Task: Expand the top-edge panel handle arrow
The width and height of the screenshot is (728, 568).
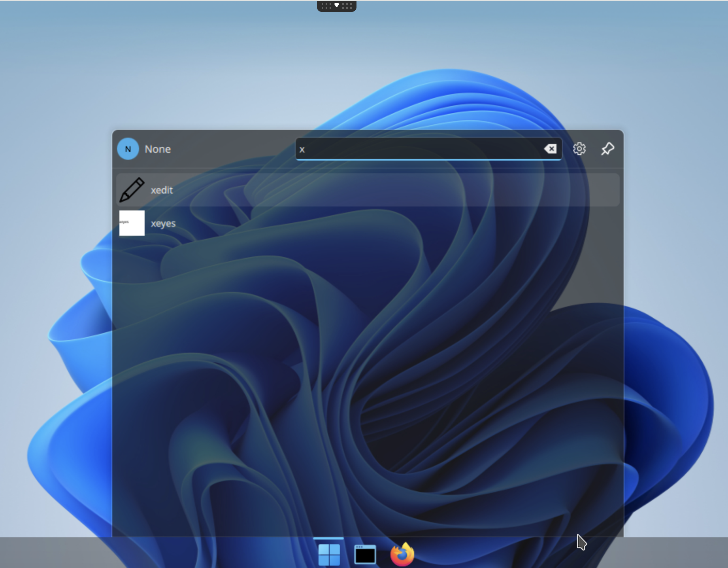Action: tap(337, 6)
